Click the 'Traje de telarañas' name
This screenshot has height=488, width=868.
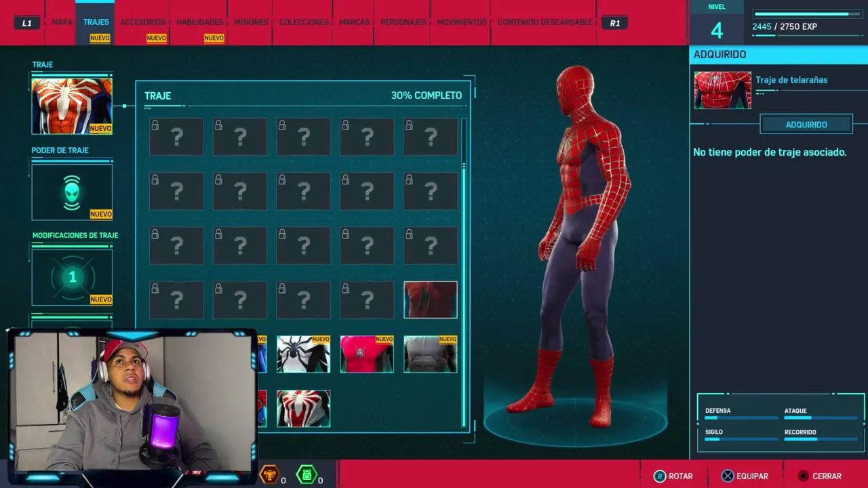(x=791, y=80)
